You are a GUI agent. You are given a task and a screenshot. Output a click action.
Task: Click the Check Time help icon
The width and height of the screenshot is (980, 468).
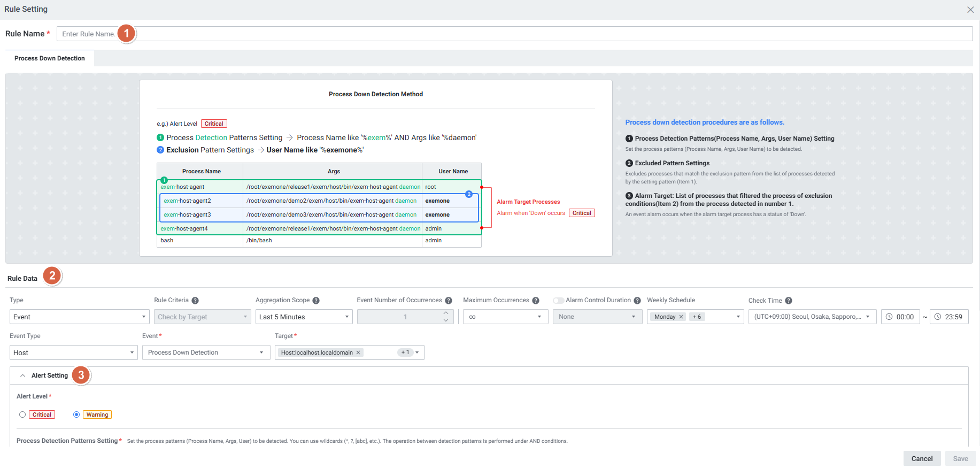[x=789, y=301]
